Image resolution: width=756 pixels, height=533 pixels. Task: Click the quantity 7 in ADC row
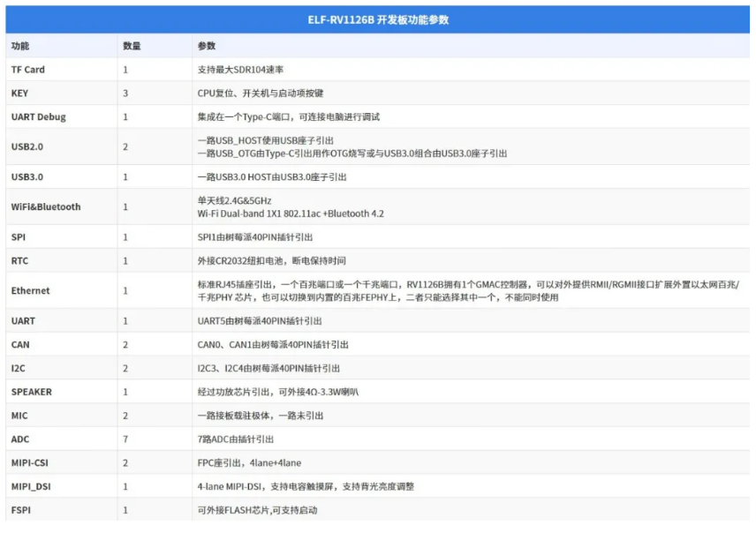point(125,439)
